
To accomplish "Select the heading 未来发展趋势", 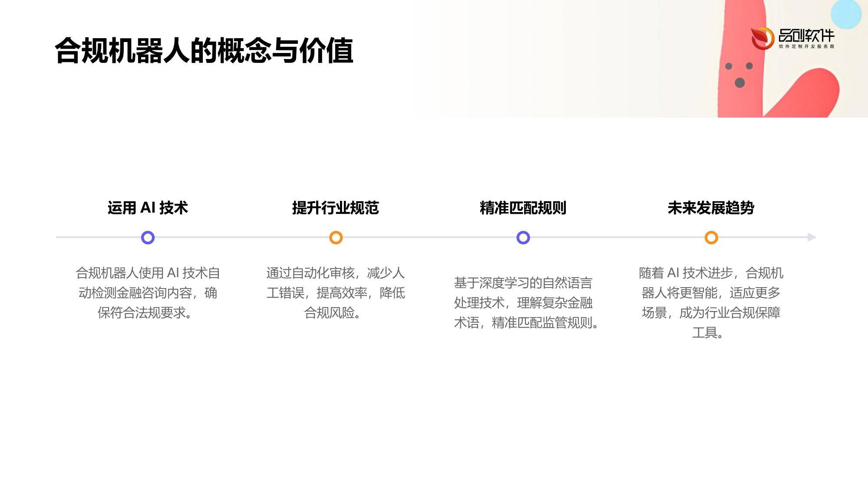I will (711, 208).
